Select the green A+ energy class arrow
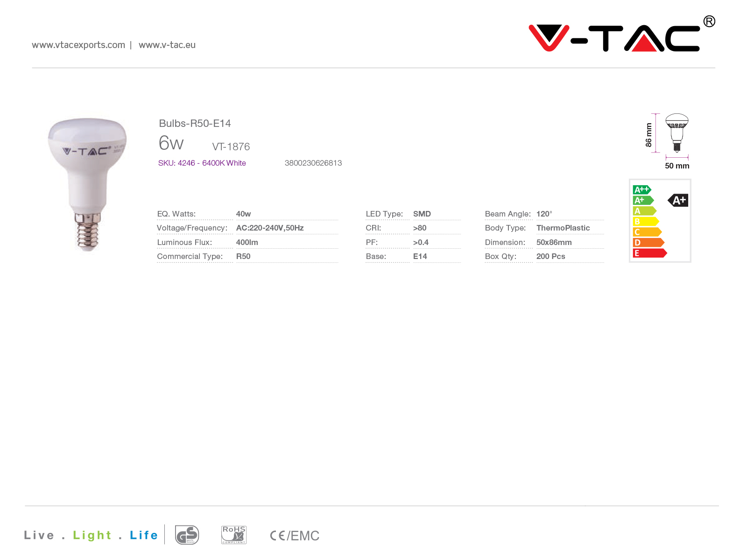Screen dimensions: 747x560 [x=643, y=200]
